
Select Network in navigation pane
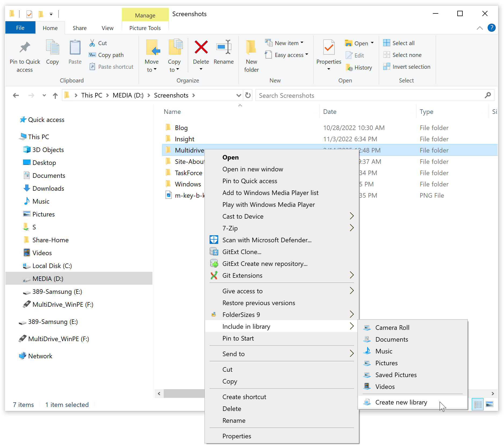(40, 356)
